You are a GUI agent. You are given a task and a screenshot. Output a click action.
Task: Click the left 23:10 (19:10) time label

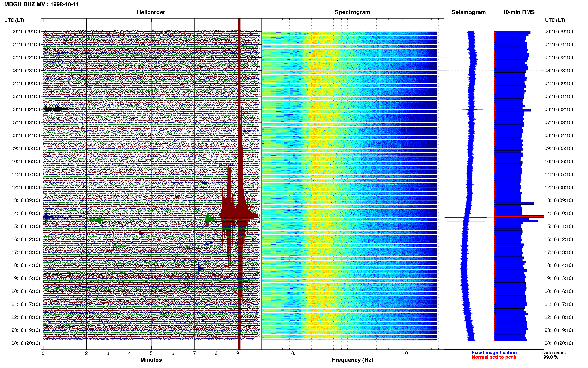[x=26, y=330]
